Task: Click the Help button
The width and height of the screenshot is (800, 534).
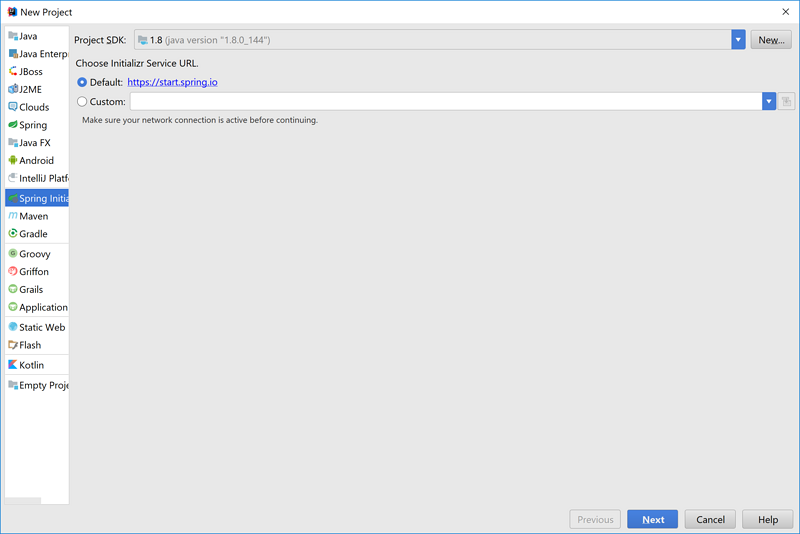Action: [768, 519]
